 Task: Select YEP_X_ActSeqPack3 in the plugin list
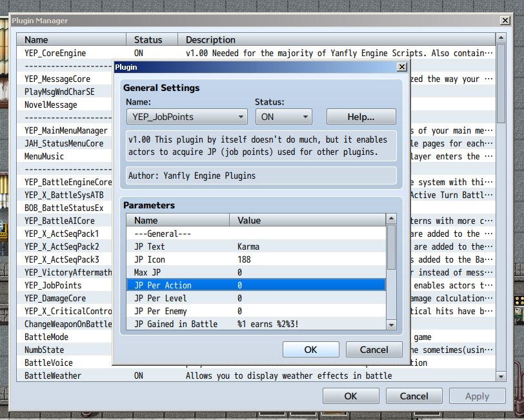62,259
